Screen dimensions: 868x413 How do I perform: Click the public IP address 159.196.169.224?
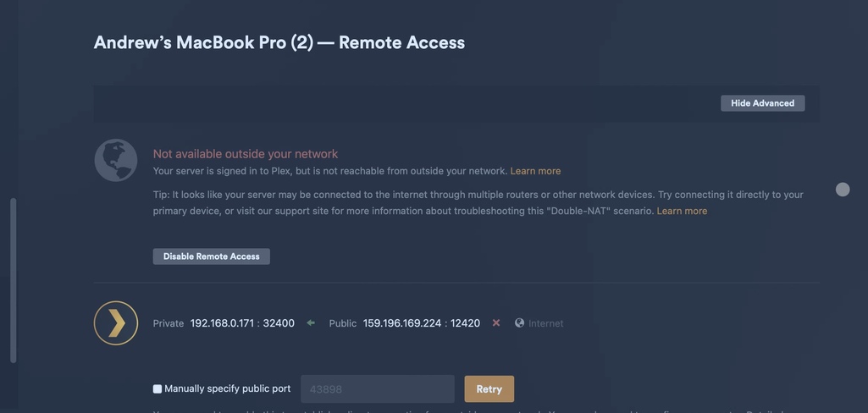click(402, 323)
